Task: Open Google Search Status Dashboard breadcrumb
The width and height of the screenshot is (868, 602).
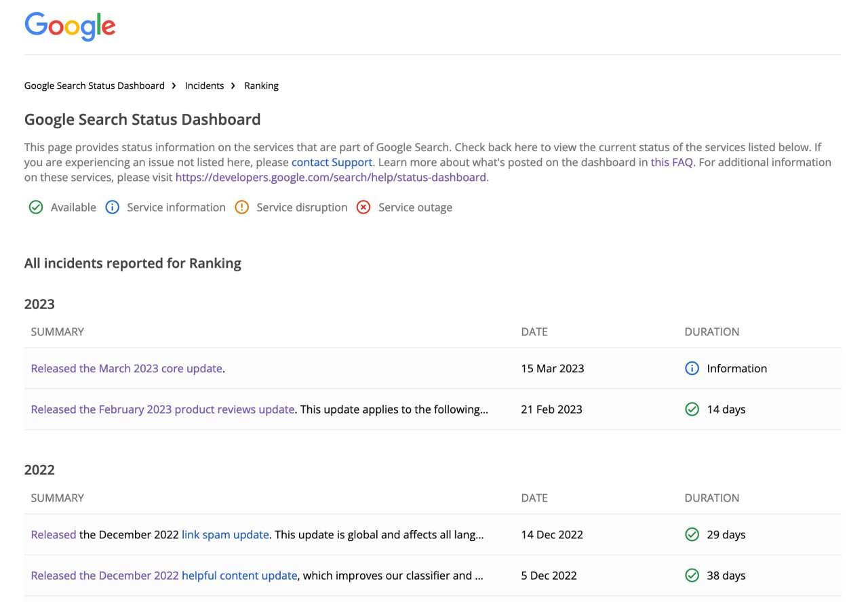Action: coord(94,86)
